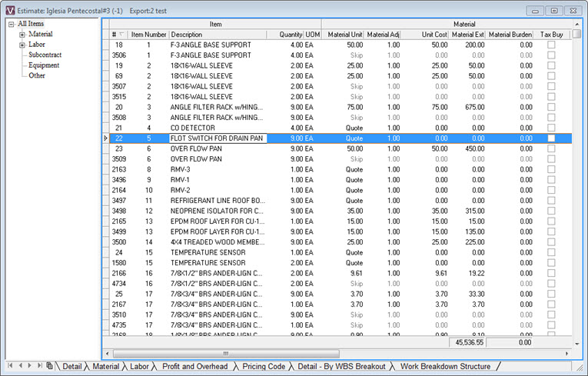Click the Material Unit column header
The width and height of the screenshot is (588, 376).
[343, 35]
